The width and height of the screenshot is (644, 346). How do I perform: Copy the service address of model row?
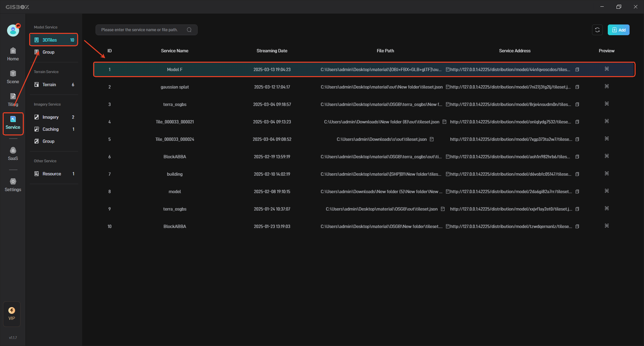click(577, 192)
